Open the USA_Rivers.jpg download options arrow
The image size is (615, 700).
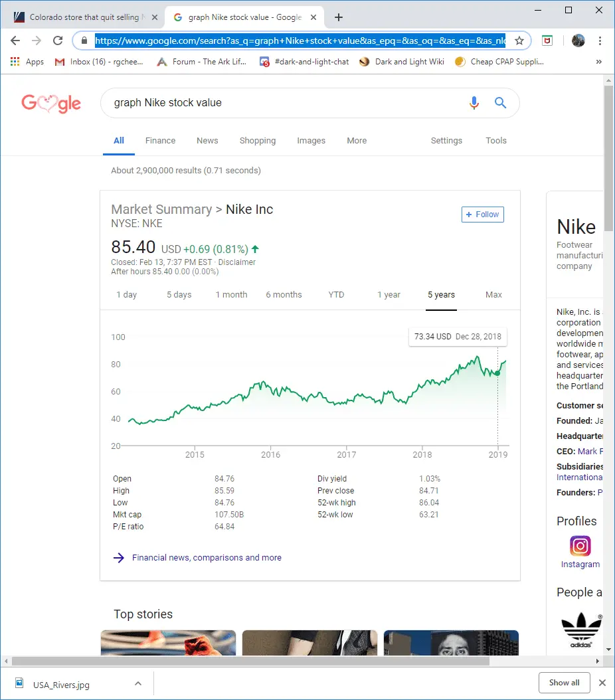pos(138,683)
